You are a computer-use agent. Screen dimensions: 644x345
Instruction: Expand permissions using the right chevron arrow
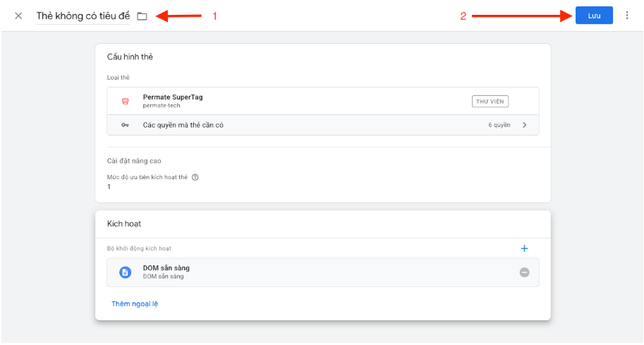pos(524,125)
